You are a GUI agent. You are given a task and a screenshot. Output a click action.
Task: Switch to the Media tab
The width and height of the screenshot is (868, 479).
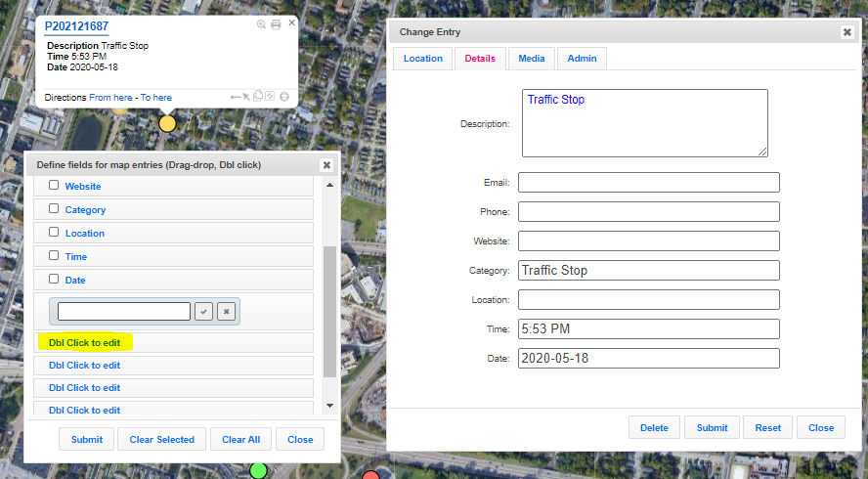532,59
